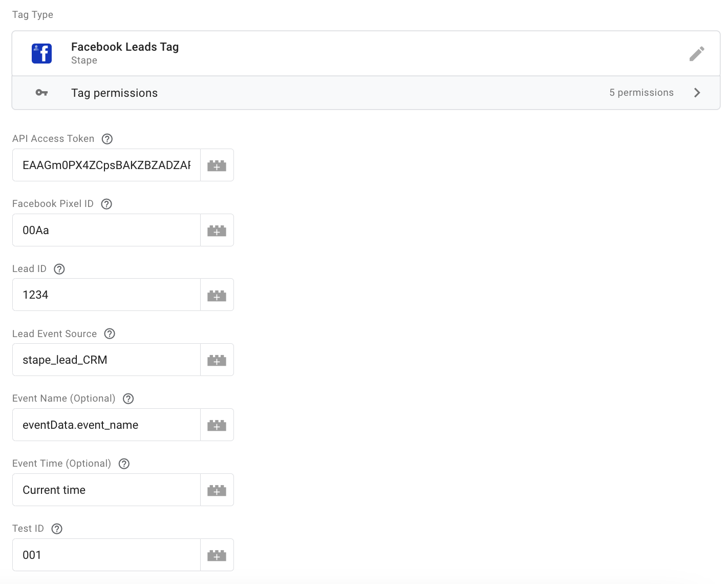728x584 pixels.
Task: Open variable picker for Test ID
Action: pyautogui.click(x=217, y=555)
